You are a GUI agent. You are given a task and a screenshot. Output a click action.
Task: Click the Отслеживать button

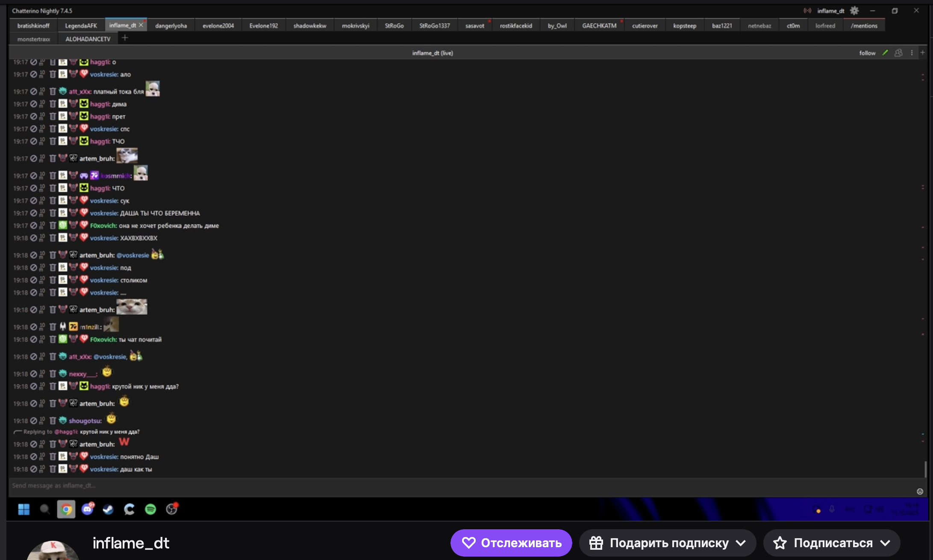point(511,543)
